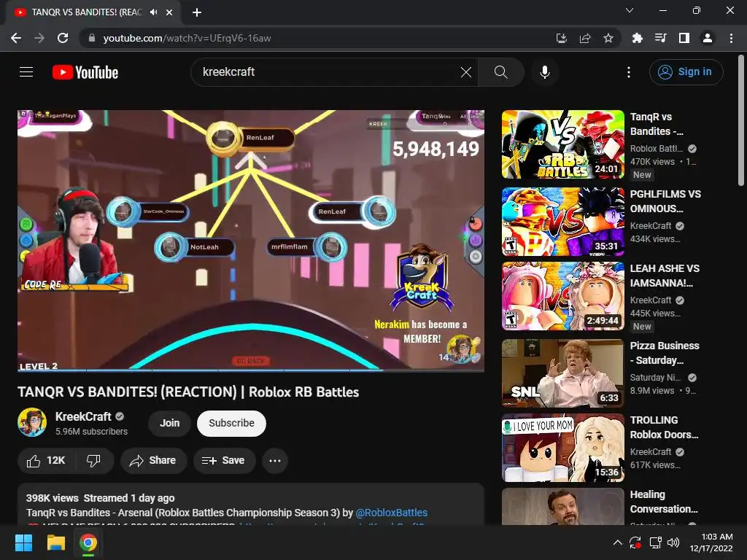
Task: Start voice search with microphone icon
Action: point(544,72)
